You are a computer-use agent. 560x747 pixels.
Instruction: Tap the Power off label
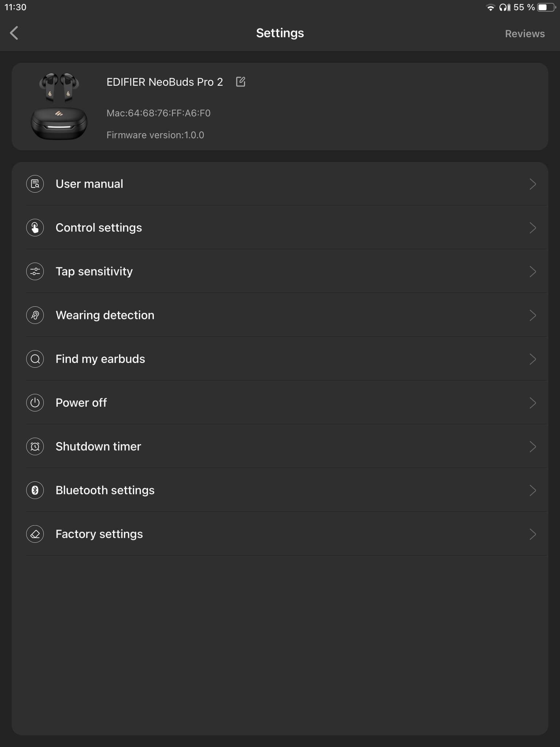point(81,403)
